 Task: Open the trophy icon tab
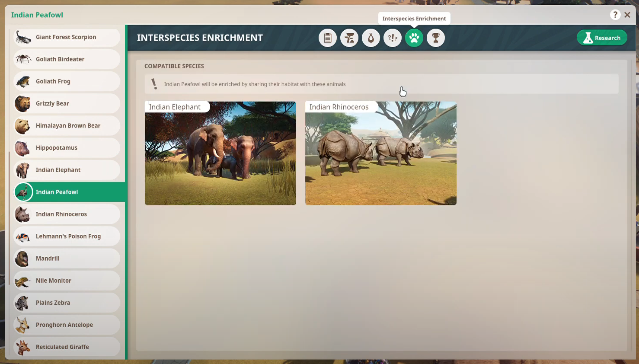[x=436, y=38]
